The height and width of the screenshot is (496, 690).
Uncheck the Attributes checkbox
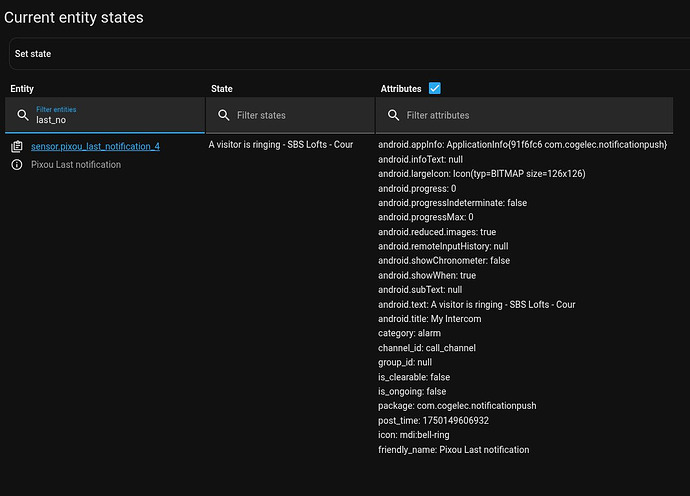[x=435, y=88]
